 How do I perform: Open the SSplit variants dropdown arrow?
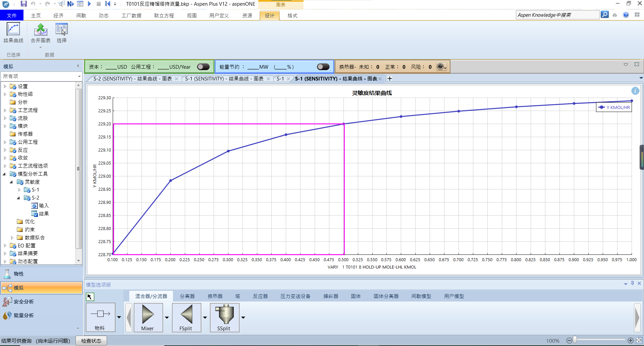pyautogui.click(x=243, y=318)
